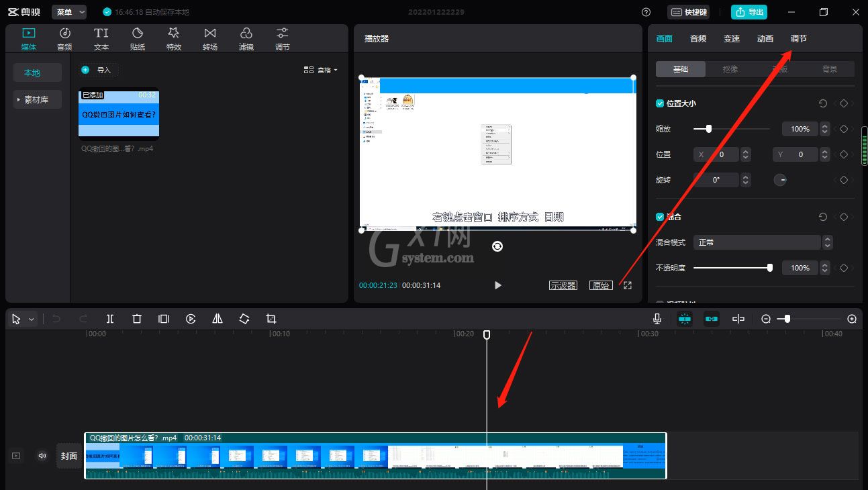Open the 转场 transitions tab

210,39
